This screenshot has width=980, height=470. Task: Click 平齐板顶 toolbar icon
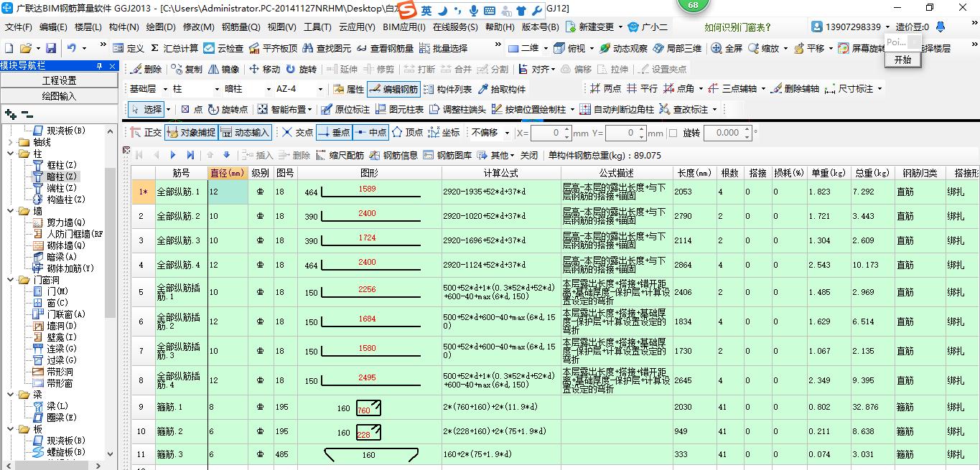click(274, 48)
